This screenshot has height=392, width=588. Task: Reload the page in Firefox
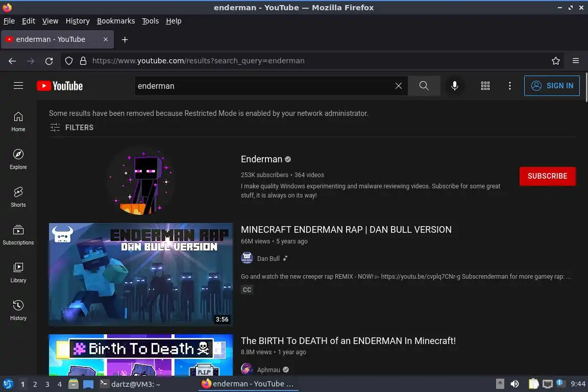[49, 61]
